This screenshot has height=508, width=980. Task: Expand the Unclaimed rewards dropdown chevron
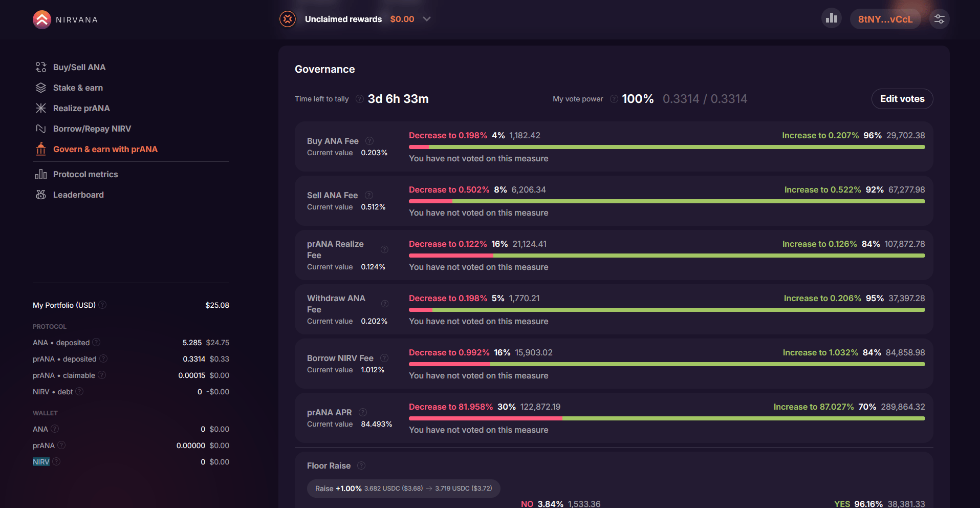427,19
